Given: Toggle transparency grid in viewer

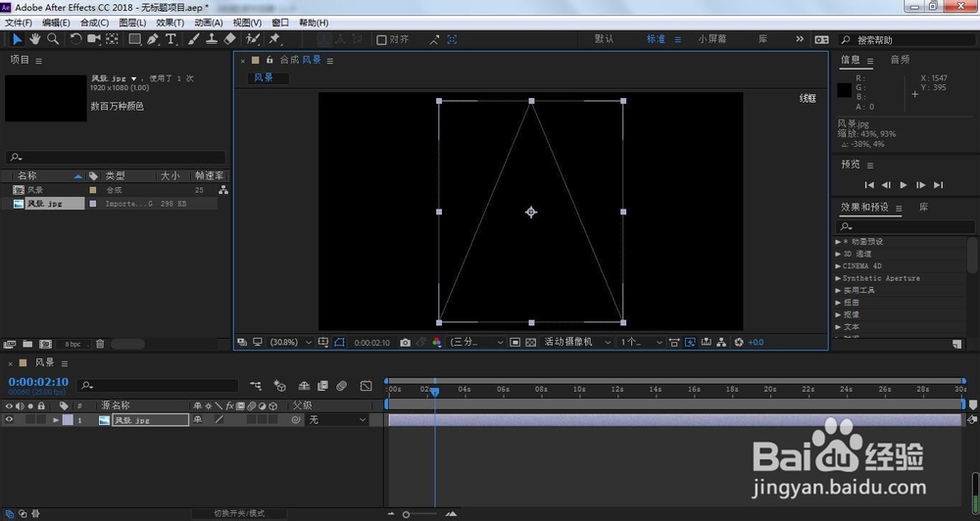Looking at the screenshot, I should click(530, 343).
